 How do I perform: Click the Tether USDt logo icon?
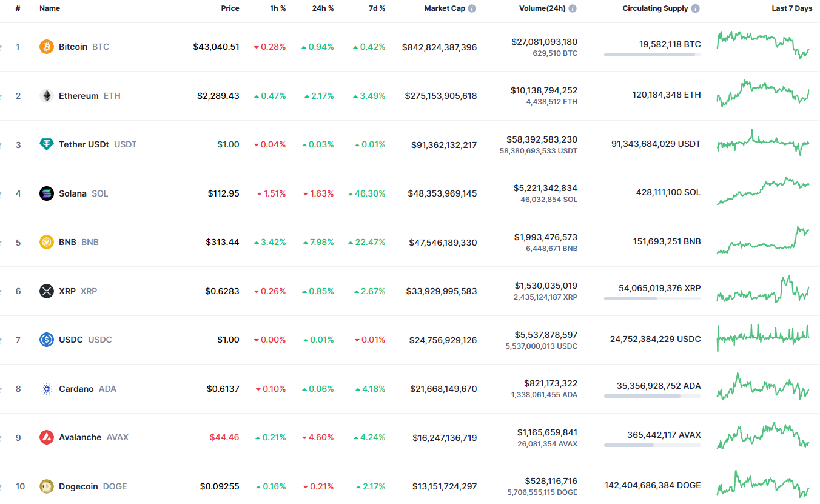tap(47, 144)
